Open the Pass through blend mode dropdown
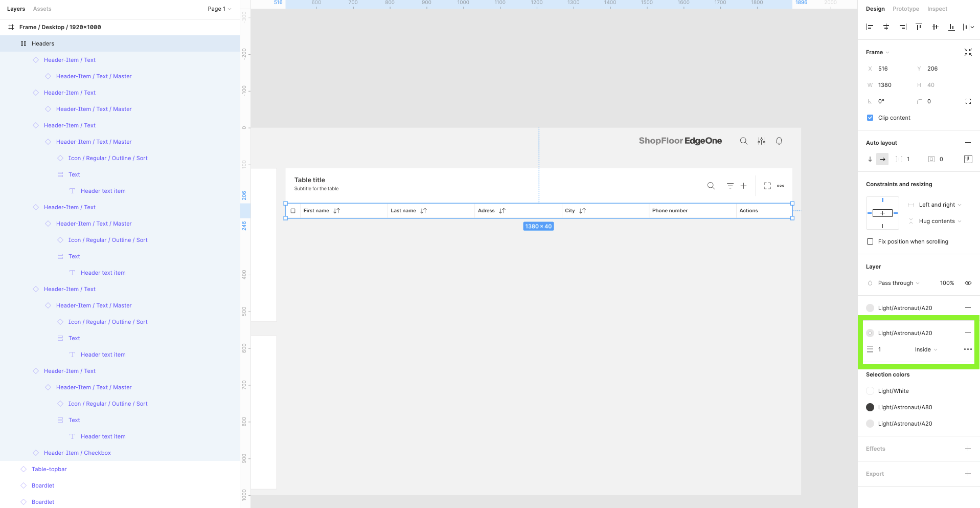This screenshot has height=508, width=980. [898, 283]
